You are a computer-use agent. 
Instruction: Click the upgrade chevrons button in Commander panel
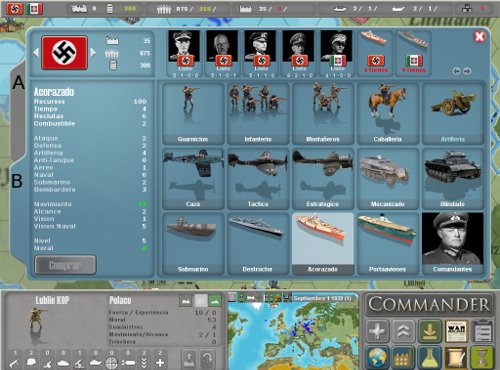coord(403,331)
